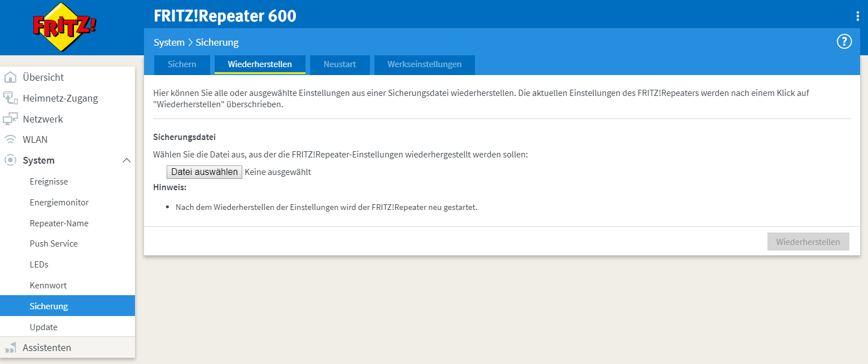
Task: Switch to the Sichern tab
Action: coord(182,64)
